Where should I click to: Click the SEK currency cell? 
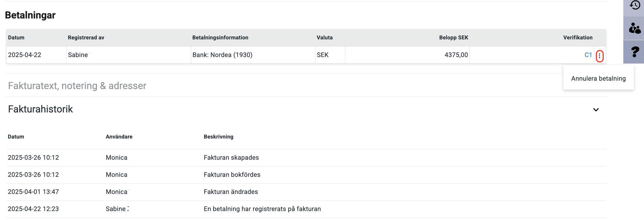[323, 55]
